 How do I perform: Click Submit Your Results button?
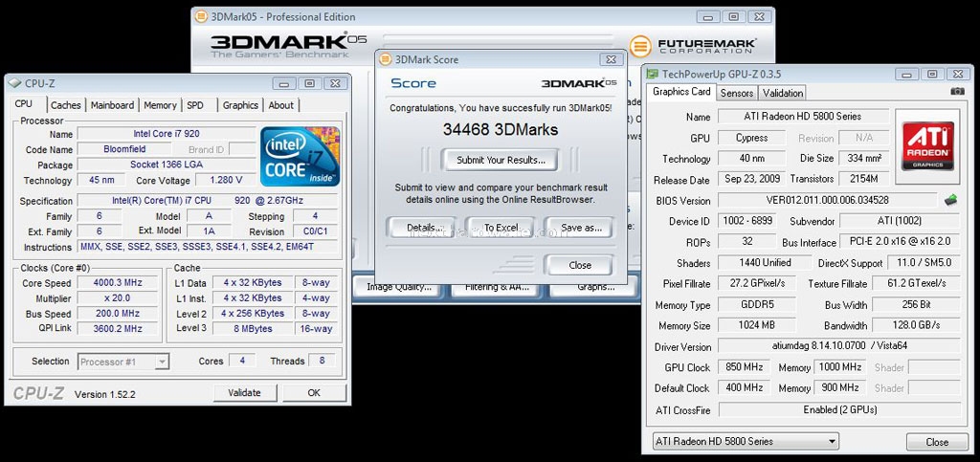pos(501,160)
